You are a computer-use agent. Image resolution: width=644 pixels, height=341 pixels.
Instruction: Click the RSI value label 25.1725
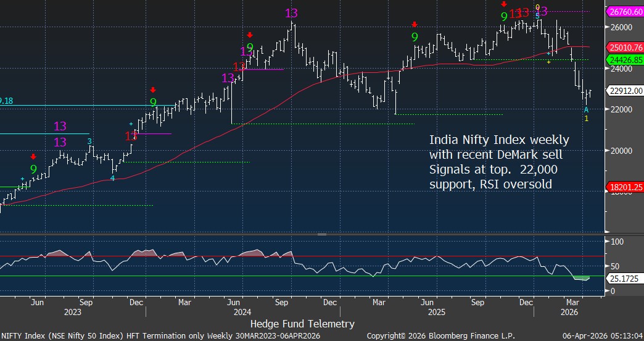(x=624, y=279)
